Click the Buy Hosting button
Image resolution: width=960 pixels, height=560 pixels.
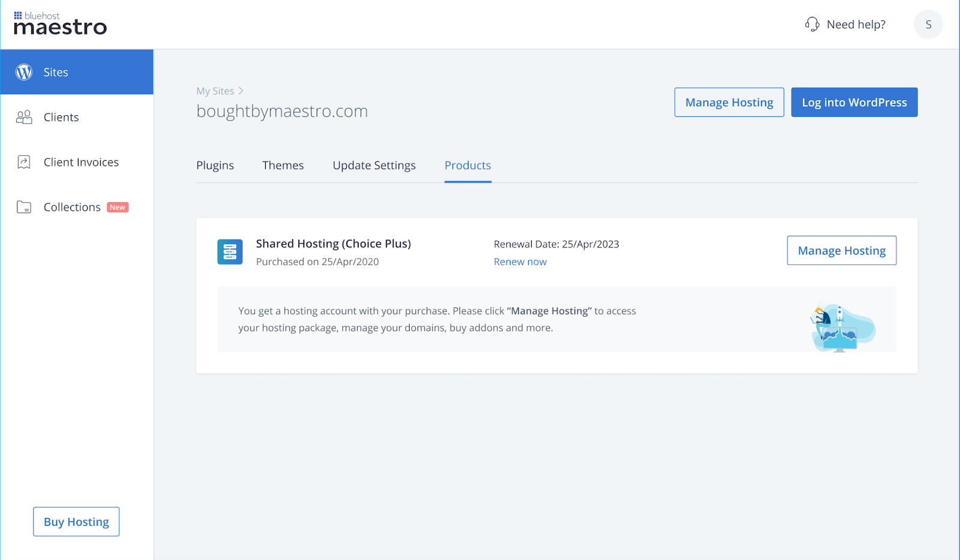tap(76, 522)
